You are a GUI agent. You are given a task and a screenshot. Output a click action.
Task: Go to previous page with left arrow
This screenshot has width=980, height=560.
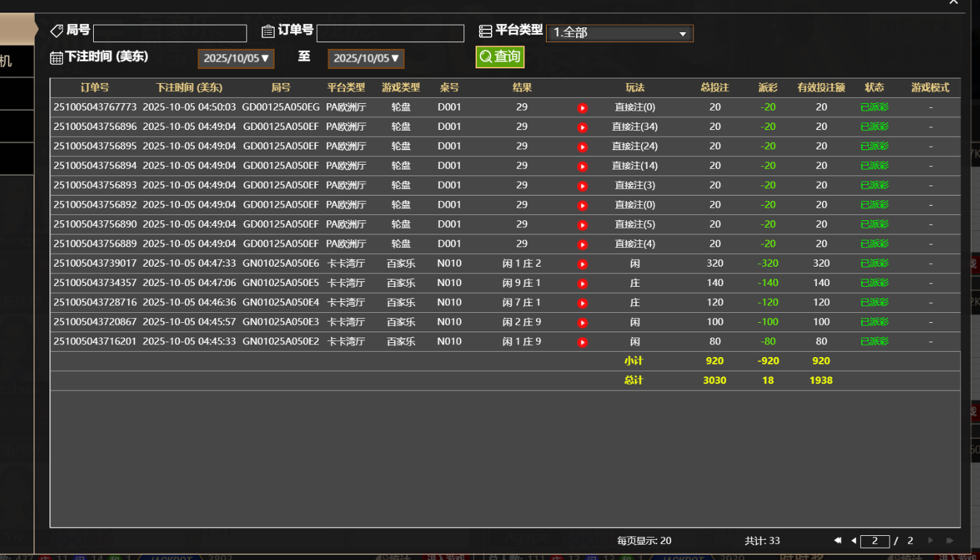853,541
